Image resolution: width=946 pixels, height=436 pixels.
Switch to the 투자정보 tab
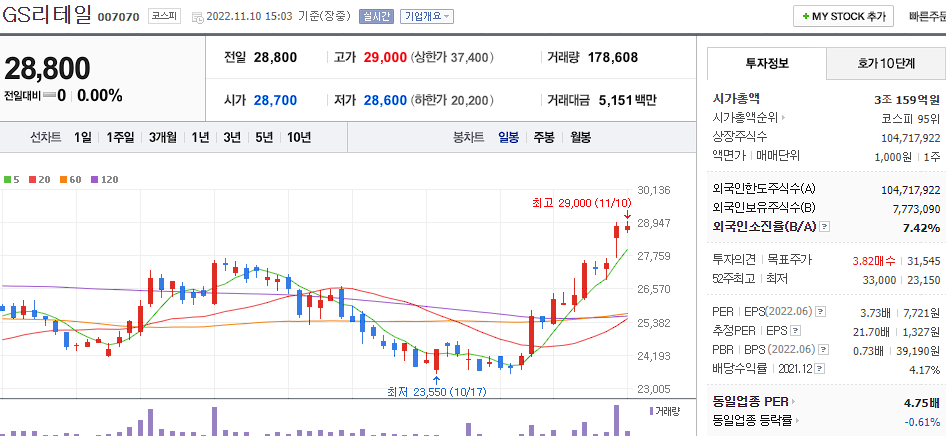tap(767, 63)
